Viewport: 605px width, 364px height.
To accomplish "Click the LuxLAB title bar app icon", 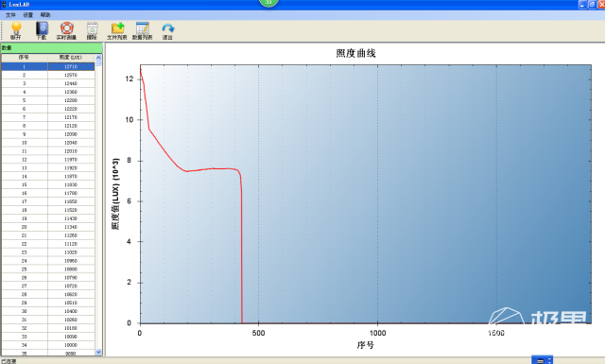I will [4, 4].
